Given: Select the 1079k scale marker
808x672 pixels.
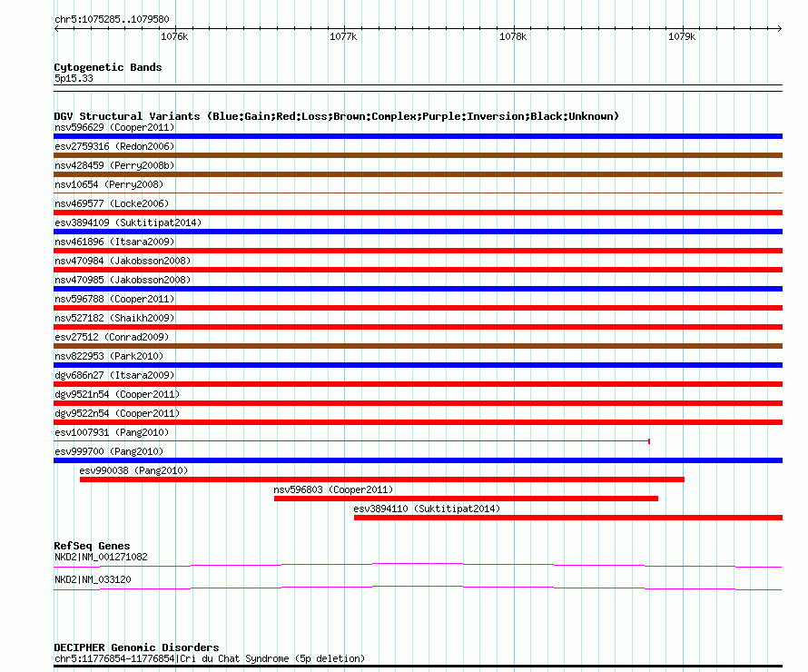Looking at the screenshot, I should tap(682, 37).
